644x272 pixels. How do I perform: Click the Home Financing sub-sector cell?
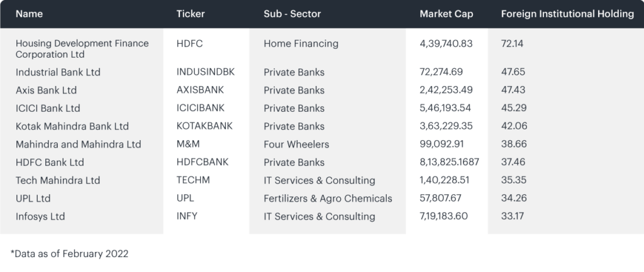[x=301, y=43]
